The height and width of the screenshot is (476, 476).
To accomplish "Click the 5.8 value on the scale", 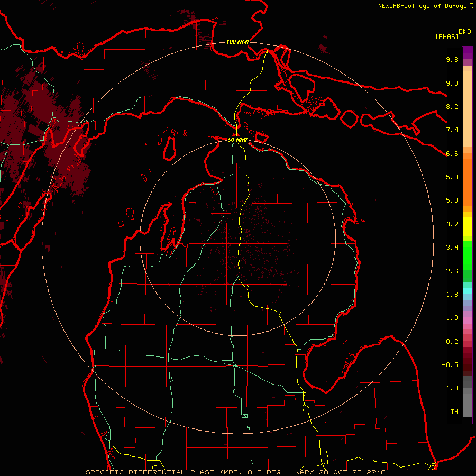I will click(x=452, y=177).
